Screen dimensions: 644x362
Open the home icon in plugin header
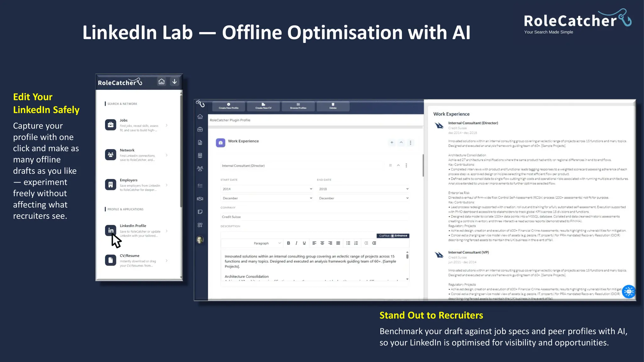[161, 82]
